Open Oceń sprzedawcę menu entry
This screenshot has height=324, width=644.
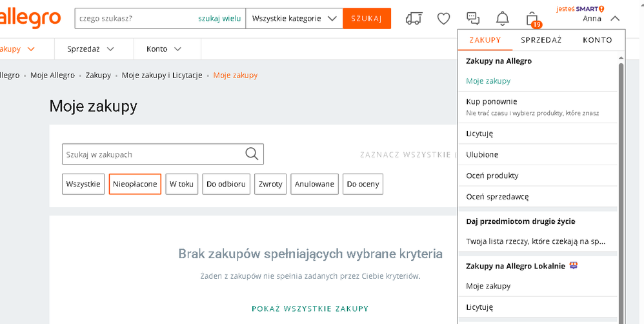coord(538,196)
